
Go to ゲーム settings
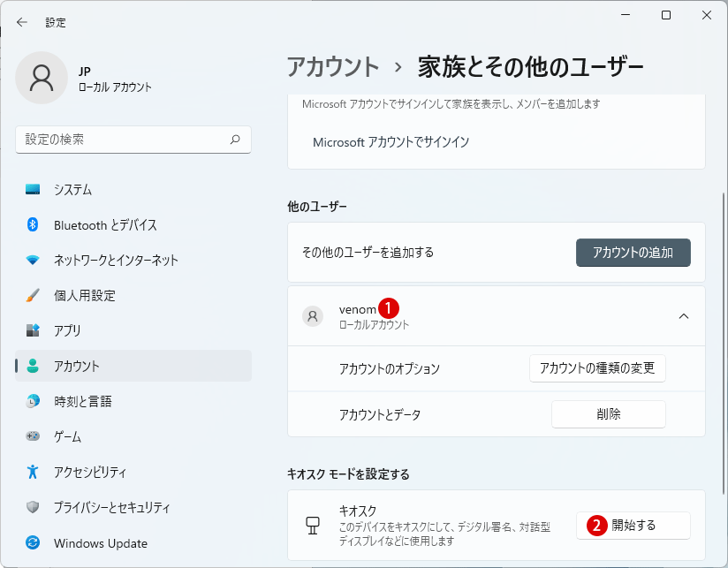click(133, 436)
